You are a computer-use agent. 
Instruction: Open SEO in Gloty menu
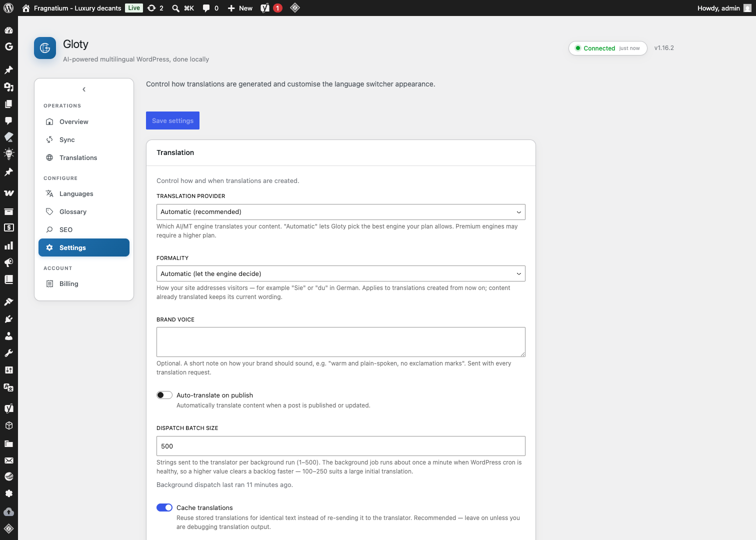84,229
